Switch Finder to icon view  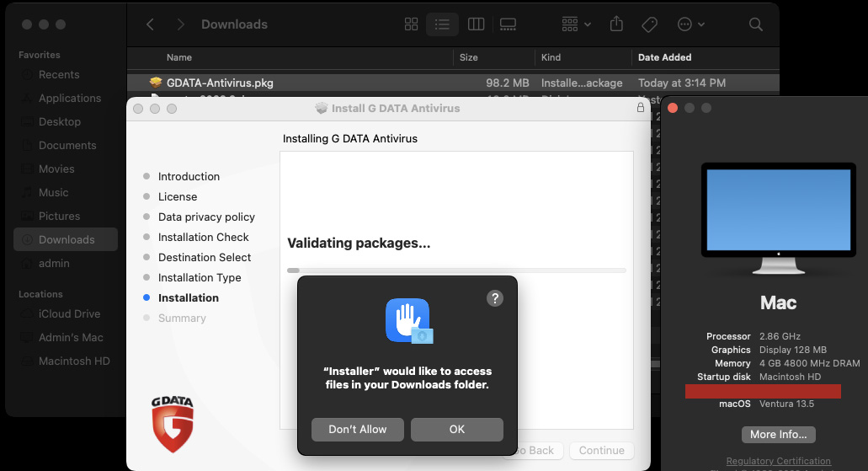coord(412,24)
